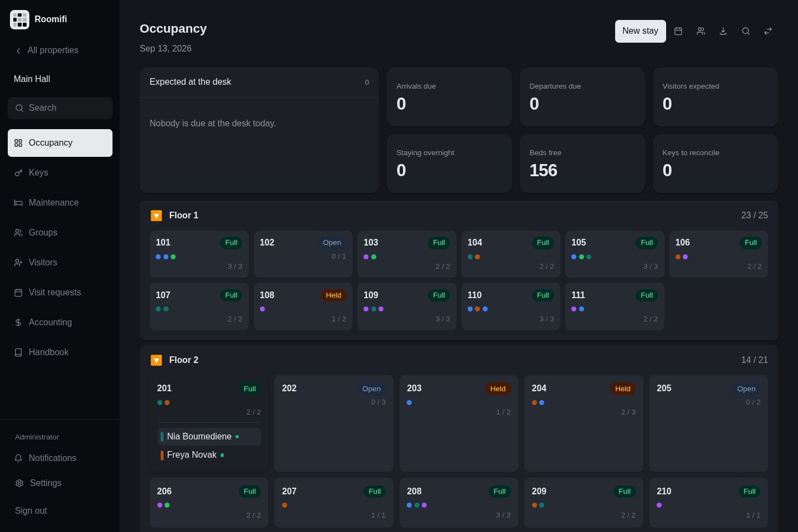Click the bell icon beside Notifications
This screenshot has width=798, height=532.
(18, 458)
